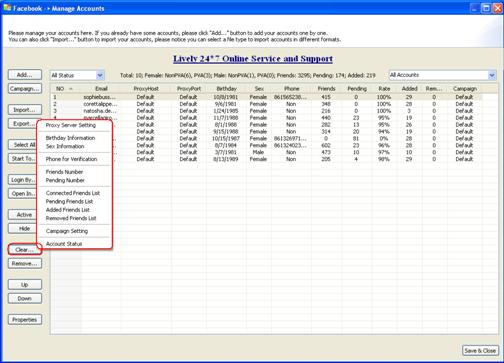
Task: Click the Birthday column header
Action: tap(226, 89)
